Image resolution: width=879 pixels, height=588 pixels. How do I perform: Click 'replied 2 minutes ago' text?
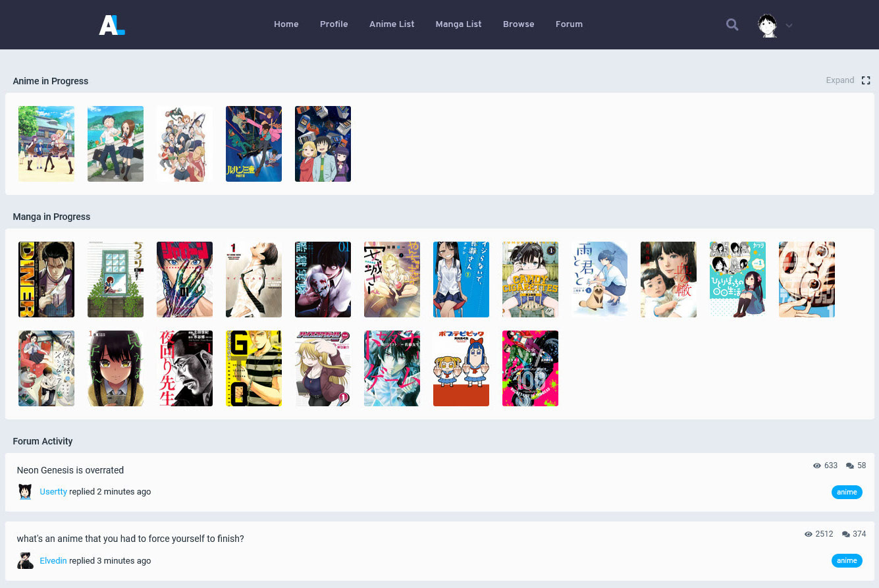[x=110, y=492]
